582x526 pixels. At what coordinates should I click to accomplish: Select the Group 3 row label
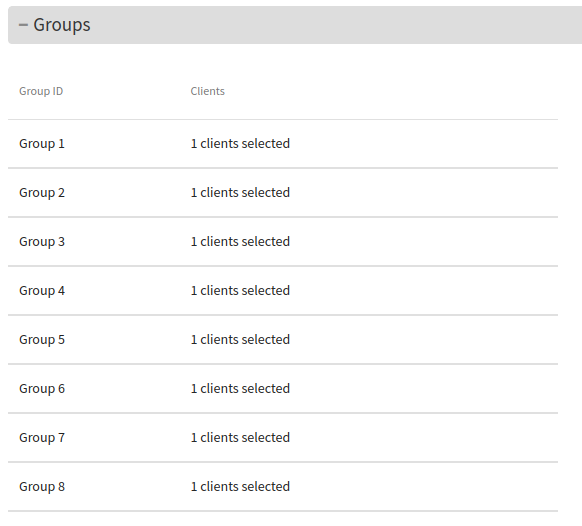coord(42,242)
